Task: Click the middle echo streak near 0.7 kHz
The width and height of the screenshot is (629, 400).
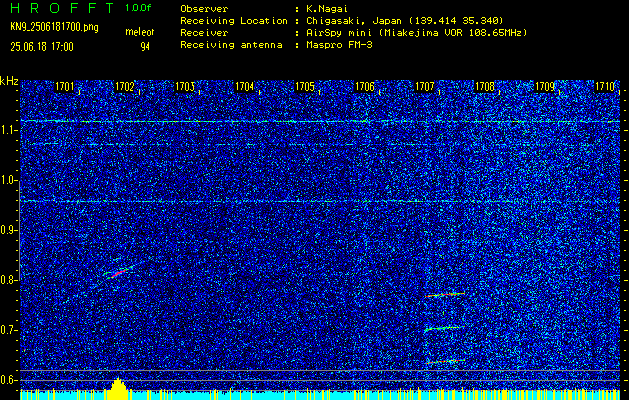Action: pyautogui.click(x=444, y=328)
